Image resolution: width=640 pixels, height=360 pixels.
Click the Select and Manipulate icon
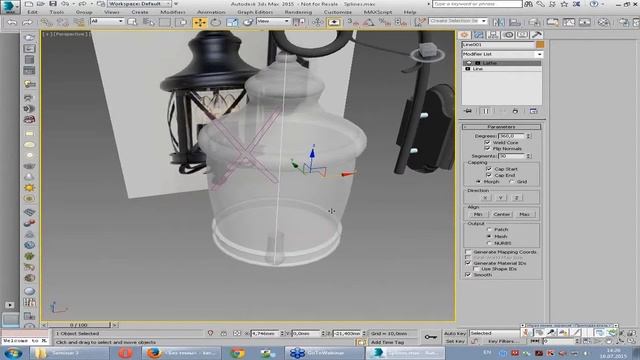tap(317, 22)
